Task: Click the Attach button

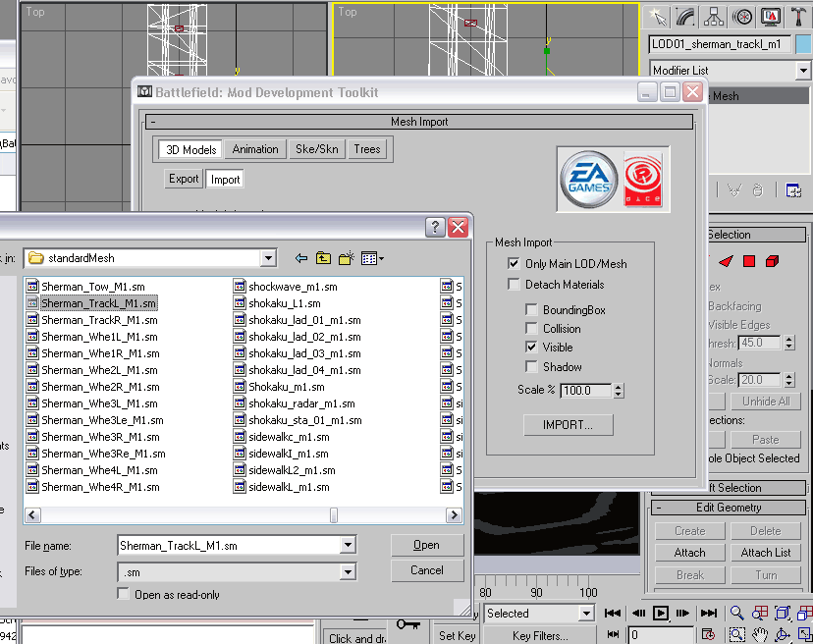Action: [x=689, y=553]
